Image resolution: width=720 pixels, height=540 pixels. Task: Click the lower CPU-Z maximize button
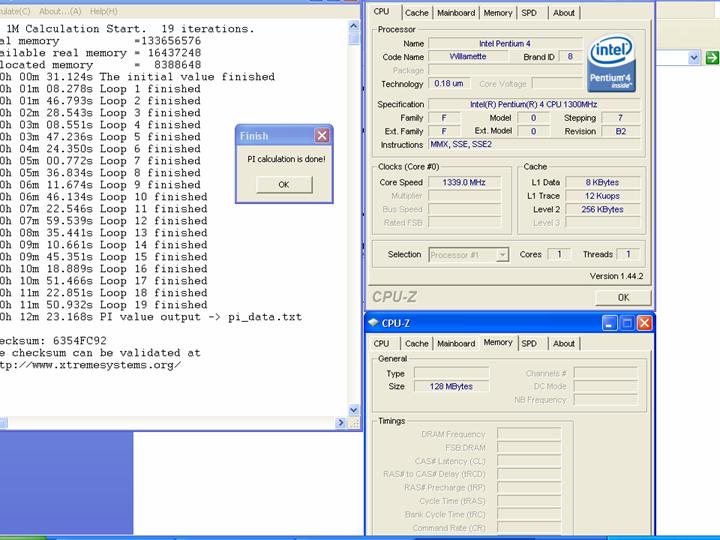pos(627,324)
